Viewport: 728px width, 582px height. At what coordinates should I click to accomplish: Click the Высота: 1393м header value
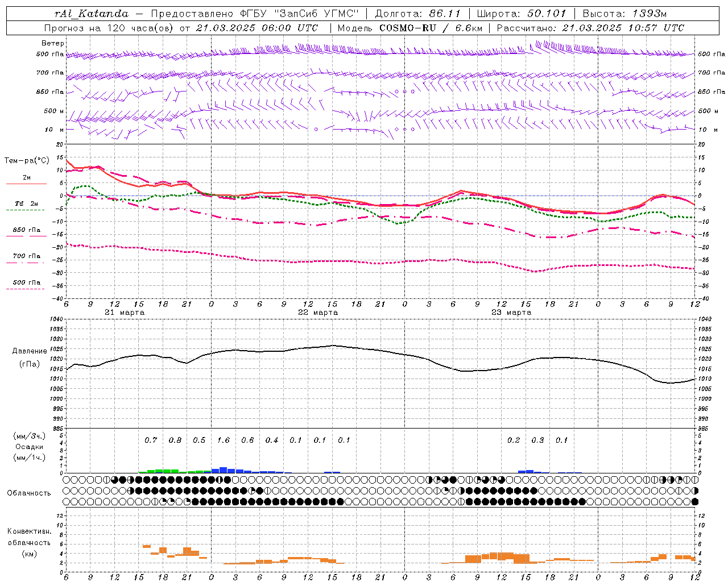click(624, 14)
